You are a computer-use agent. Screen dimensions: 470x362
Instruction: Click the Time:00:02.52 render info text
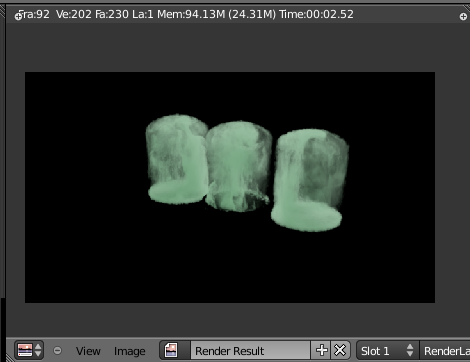pyautogui.click(x=316, y=14)
